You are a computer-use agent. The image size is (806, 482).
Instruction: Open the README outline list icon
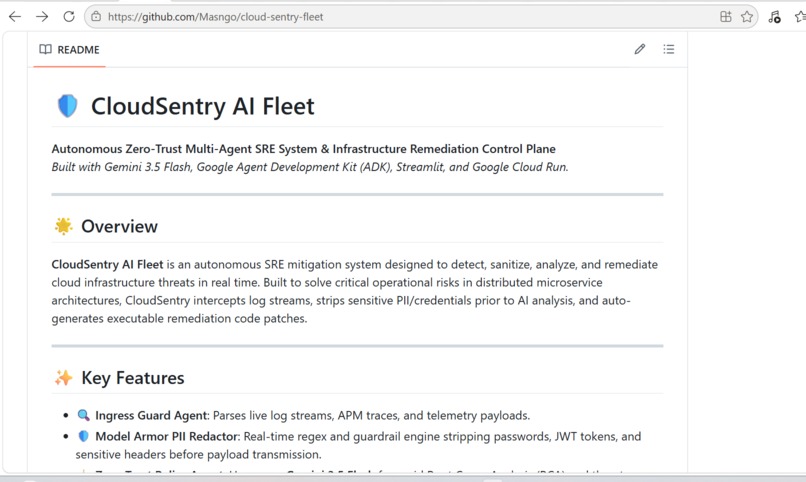point(669,49)
